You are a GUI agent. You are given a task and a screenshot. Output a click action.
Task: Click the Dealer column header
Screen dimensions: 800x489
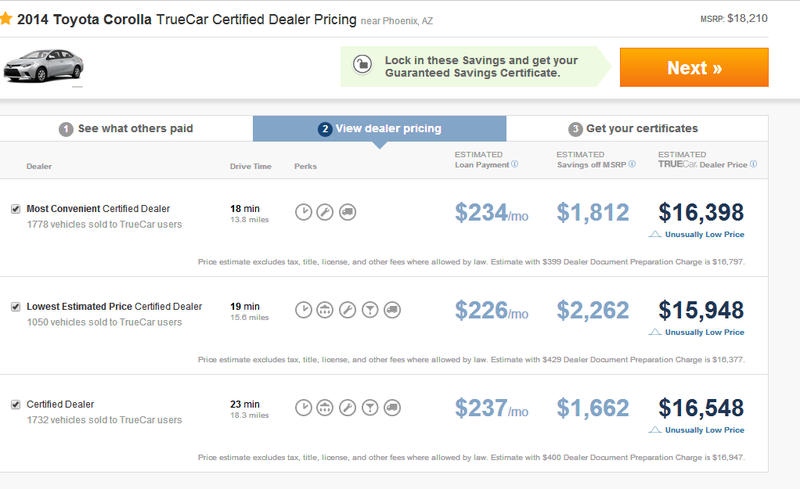point(39,166)
